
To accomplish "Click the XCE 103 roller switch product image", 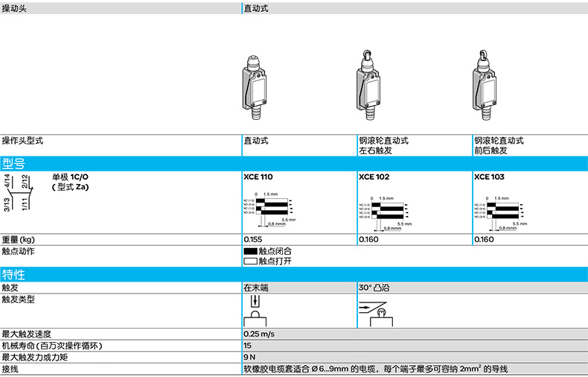I will [x=484, y=86].
